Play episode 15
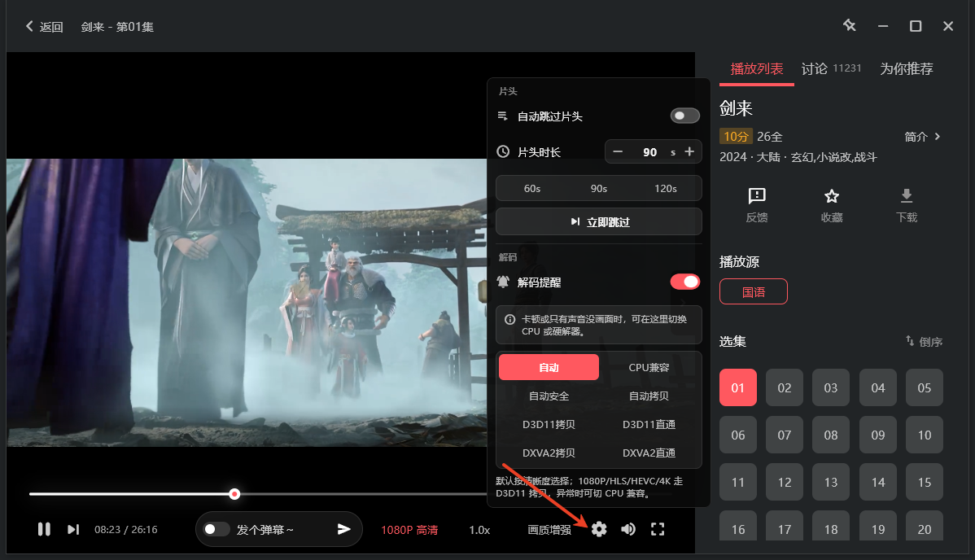This screenshot has width=975, height=560. pyautogui.click(x=925, y=482)
